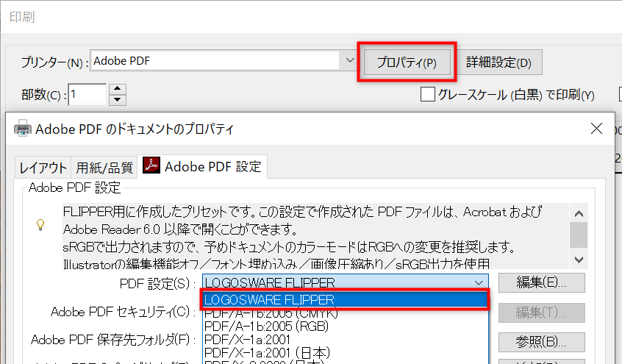Click 編集(E) button next to PDF settings
The image size is (622, 364).
pyautogui.click(x=541, y=282)
